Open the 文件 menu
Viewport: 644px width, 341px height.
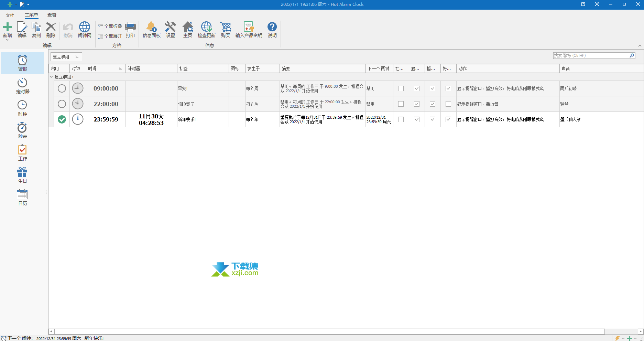tap(10, 15)
